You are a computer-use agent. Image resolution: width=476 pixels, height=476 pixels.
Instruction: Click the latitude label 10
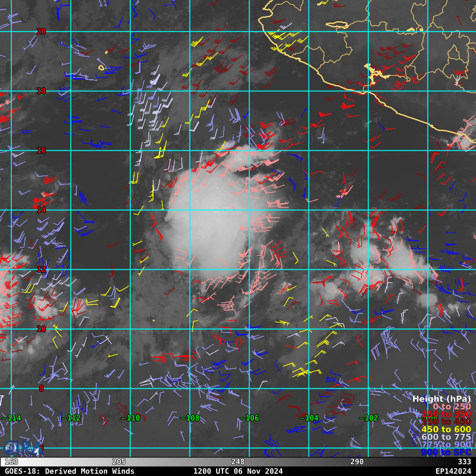41,329
